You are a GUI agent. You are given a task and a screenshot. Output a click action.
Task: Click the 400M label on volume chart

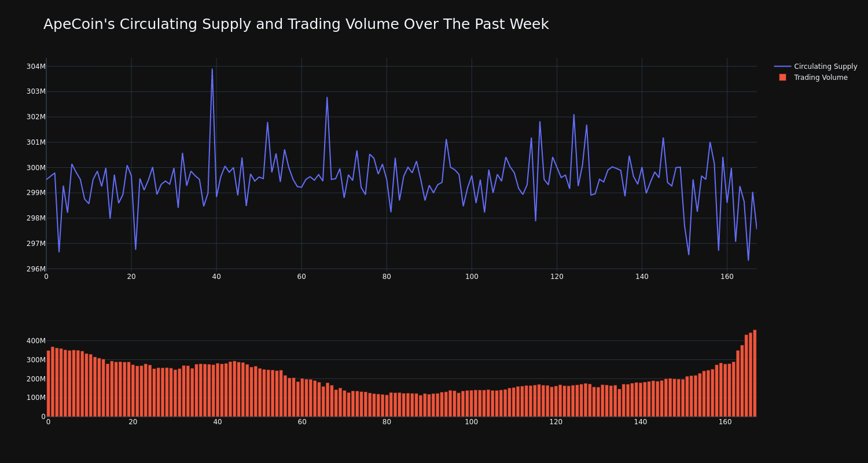point(36,341)
